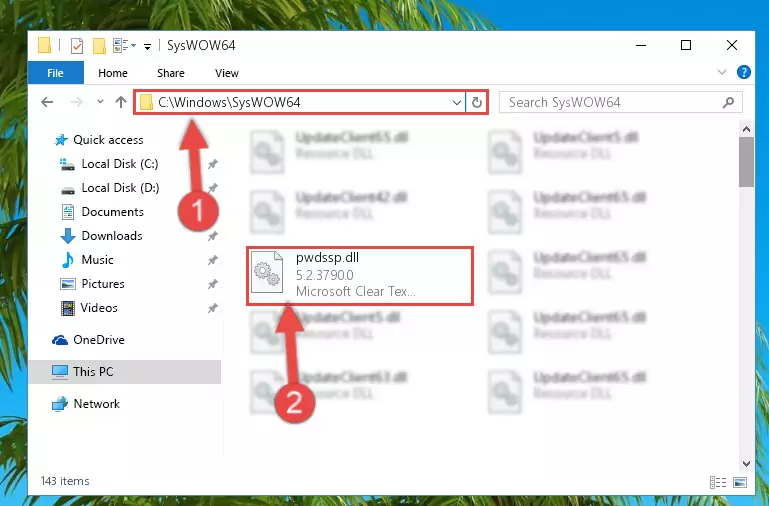Open Music in the sidebar

coord(87,260)
